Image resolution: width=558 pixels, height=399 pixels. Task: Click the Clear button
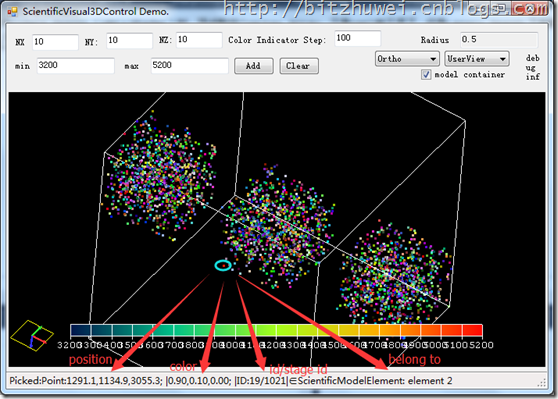click(x=299, y=66)
